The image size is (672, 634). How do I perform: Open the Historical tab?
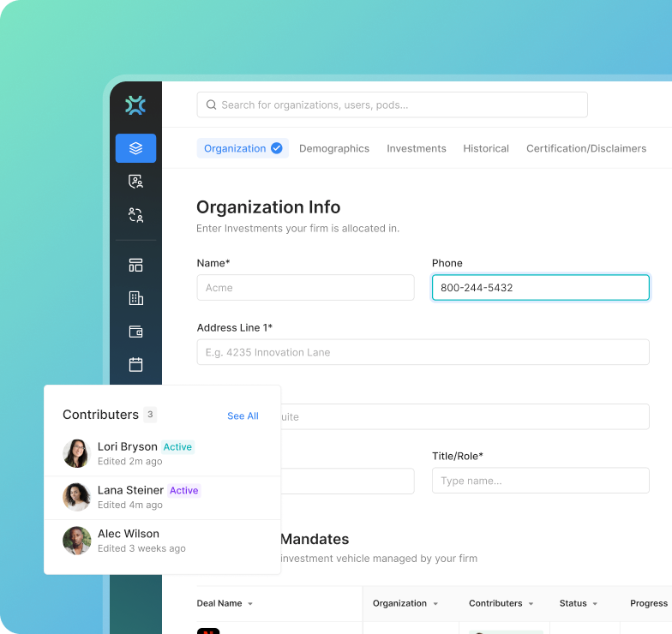486,148
